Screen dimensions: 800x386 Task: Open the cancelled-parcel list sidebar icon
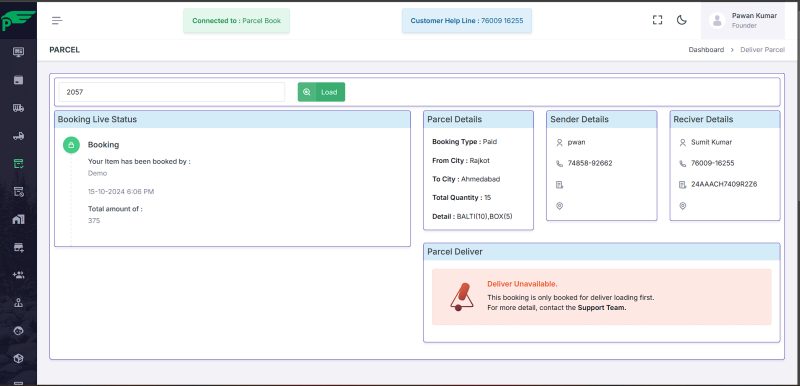coord(18,192)
